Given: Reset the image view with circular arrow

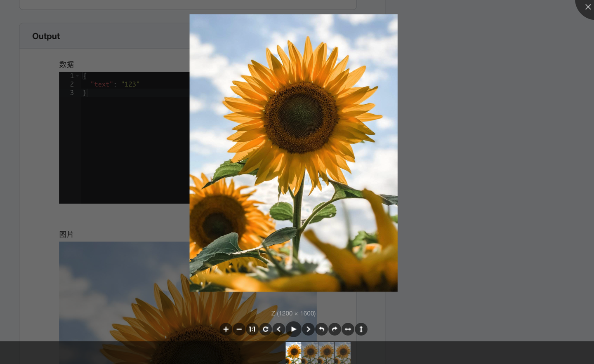Looking at the screenshot, I should pos(266,329).
